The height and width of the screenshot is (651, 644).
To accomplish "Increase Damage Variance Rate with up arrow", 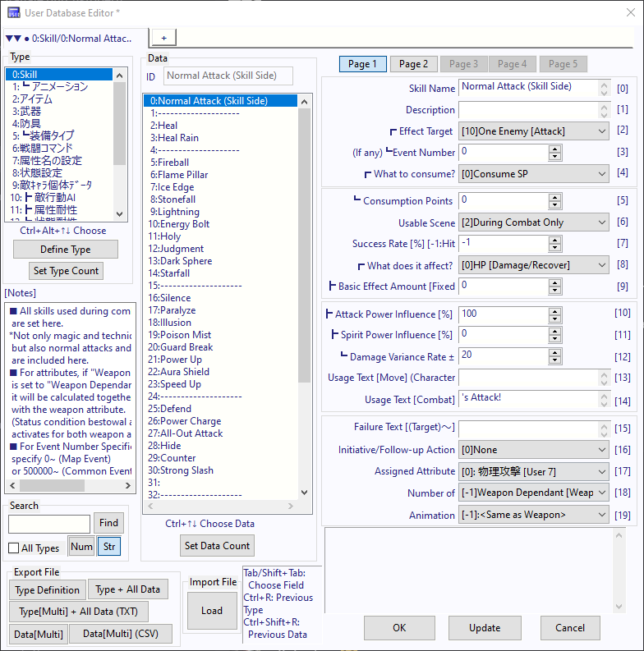I will [x=554, y=353].
